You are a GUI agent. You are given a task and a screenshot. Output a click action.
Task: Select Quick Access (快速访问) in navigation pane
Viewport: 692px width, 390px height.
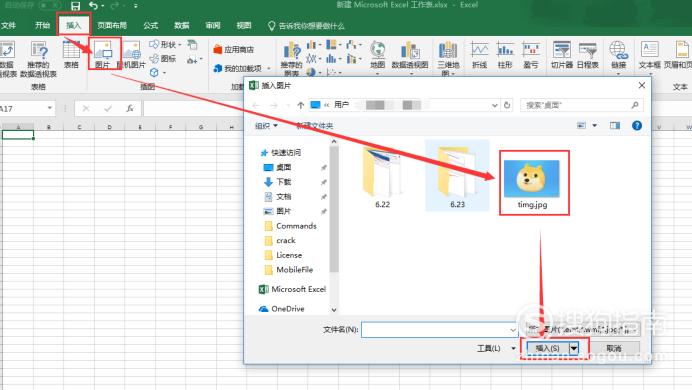pyautogui.click(x=280, y=152)
